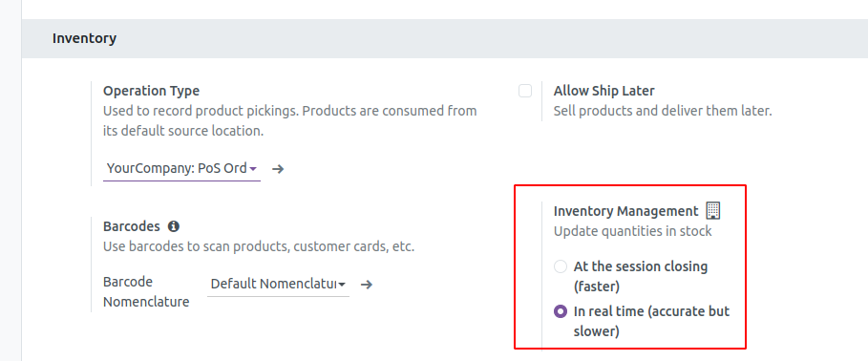868x361 pixels.
Task: Click the 'YourCompany: PoS Ord' selection field
Action: coord(181,168)
